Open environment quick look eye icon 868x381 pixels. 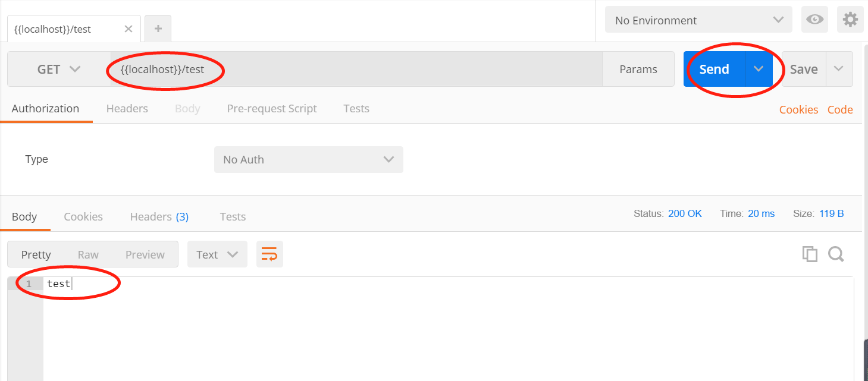[814, 20]
